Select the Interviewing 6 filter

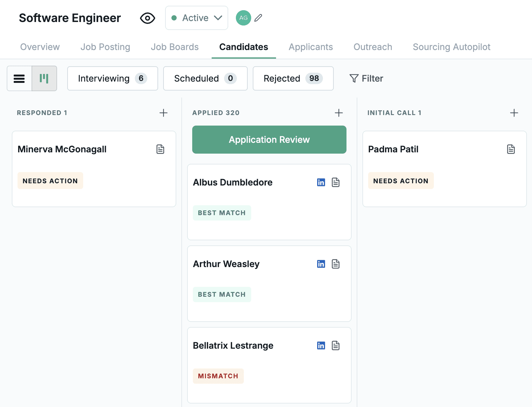pyautogui.click(x=112, y=78)
